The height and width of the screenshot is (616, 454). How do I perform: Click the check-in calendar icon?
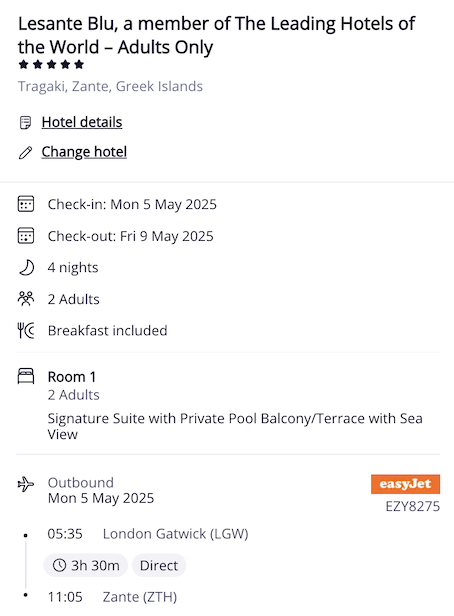26,204
